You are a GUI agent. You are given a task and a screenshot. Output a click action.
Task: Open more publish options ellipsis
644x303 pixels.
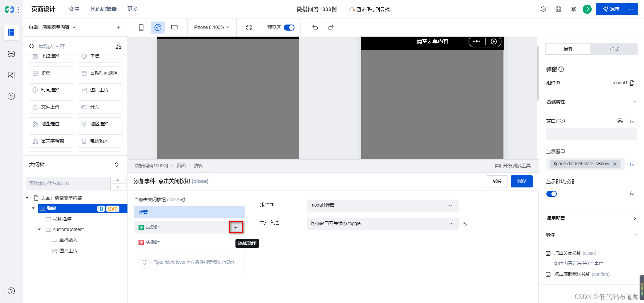coord(631,9)
